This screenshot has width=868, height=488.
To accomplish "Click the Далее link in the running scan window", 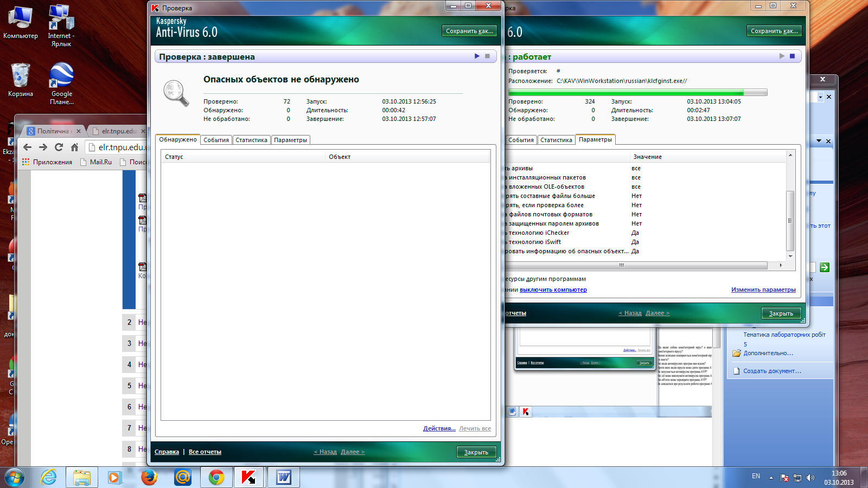I will point(658,313).
